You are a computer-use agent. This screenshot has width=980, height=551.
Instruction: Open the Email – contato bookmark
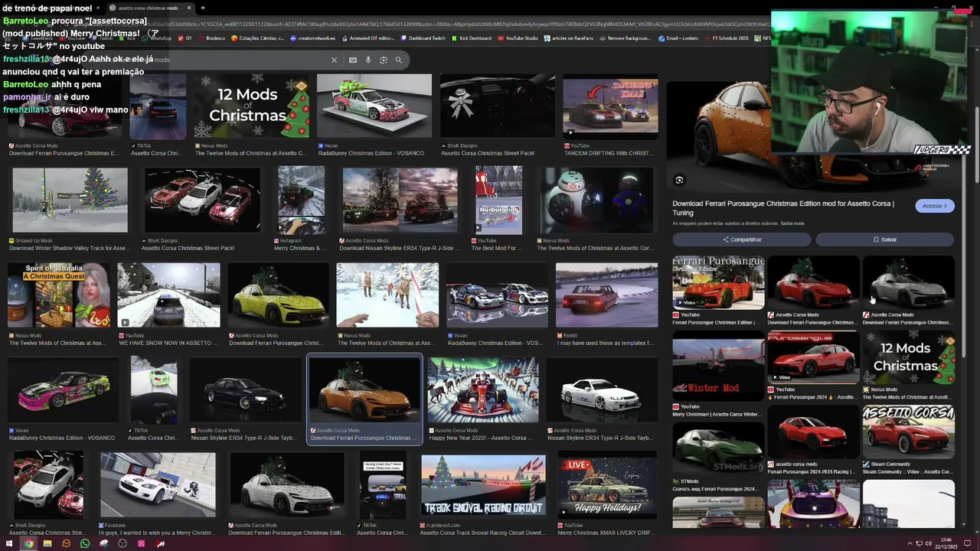coord(678,38)
